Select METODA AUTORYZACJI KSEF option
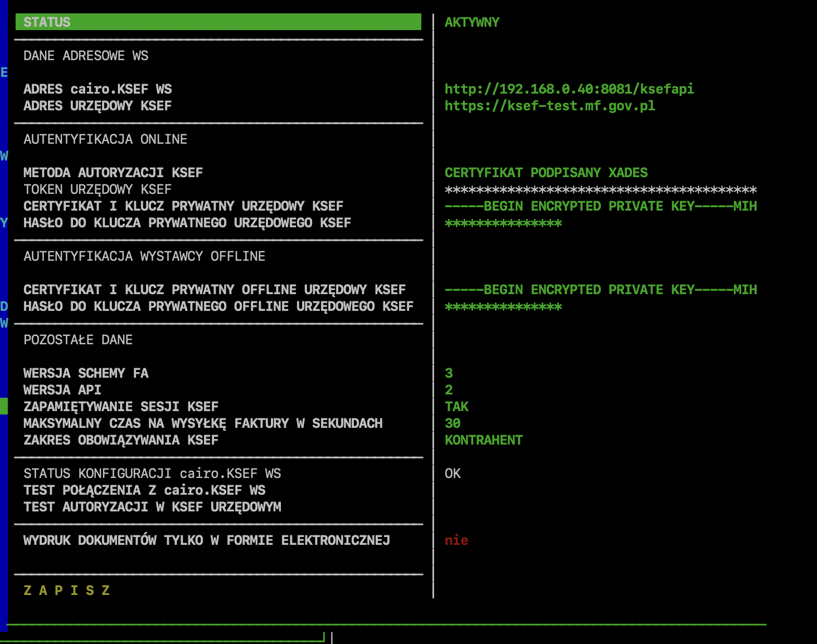This screenshot has width=817, height=644. click(113, 173)
